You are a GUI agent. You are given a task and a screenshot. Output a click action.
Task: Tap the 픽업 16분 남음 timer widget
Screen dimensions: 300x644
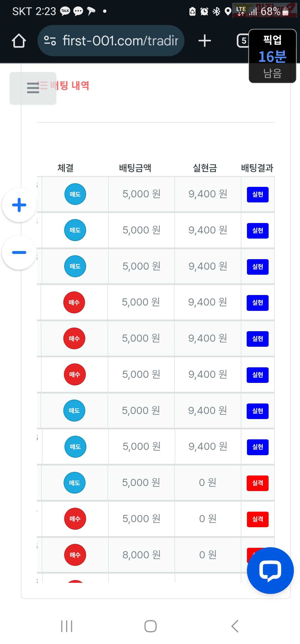pos(272,56)
